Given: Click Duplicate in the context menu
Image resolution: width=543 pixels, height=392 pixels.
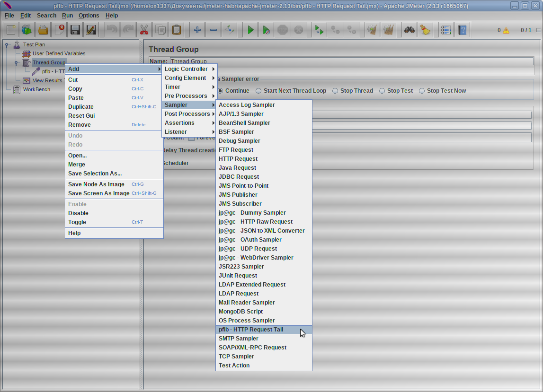Looking at the screenshot, I should [81, 107].
